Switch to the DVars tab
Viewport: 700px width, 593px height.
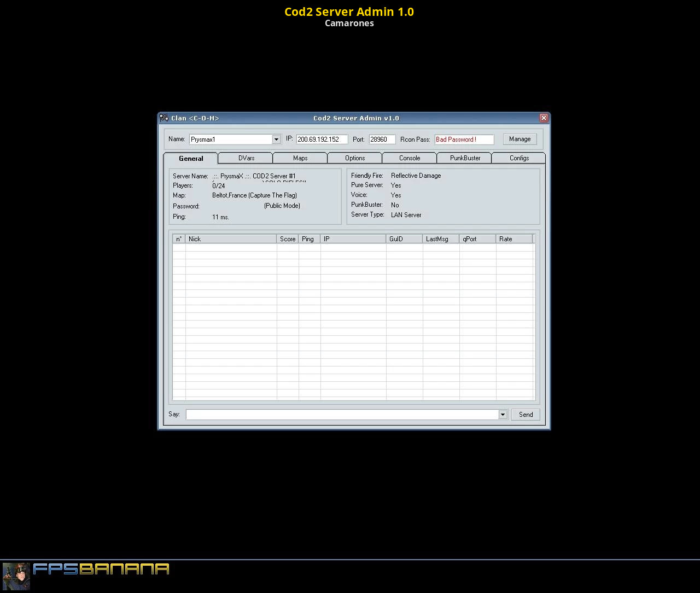[246, 158]
